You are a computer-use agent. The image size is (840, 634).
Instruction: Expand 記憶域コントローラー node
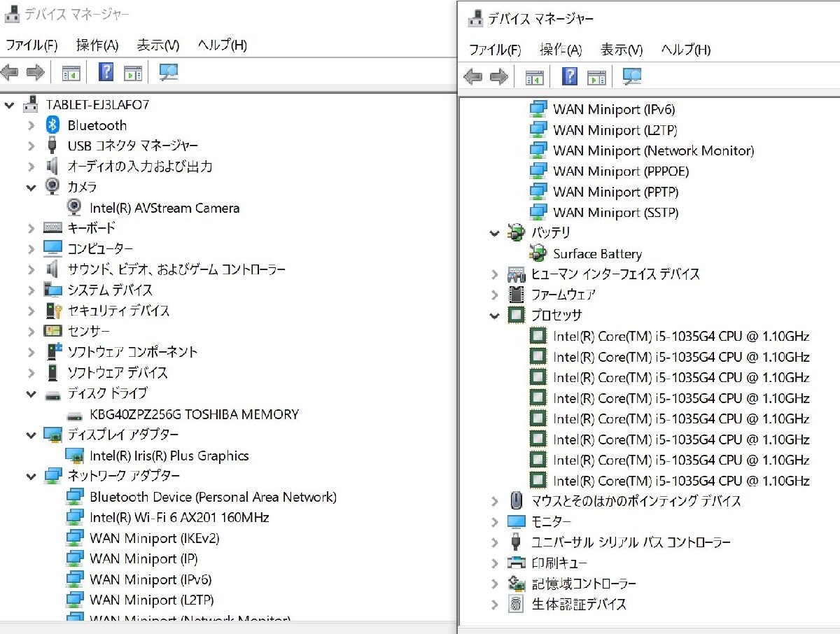tap(495, 584)
